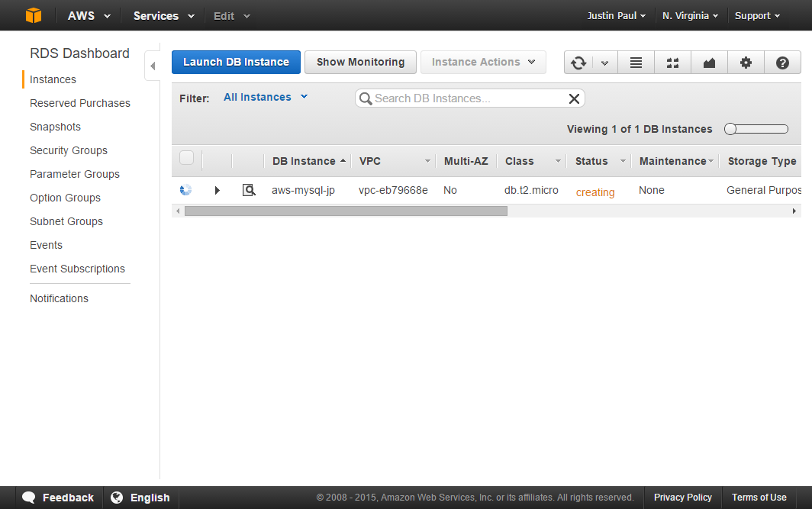The width and height of the screenshot is (812, 509).
Task: Refresh the DB instances list
Action: click(x=578, y=63)
